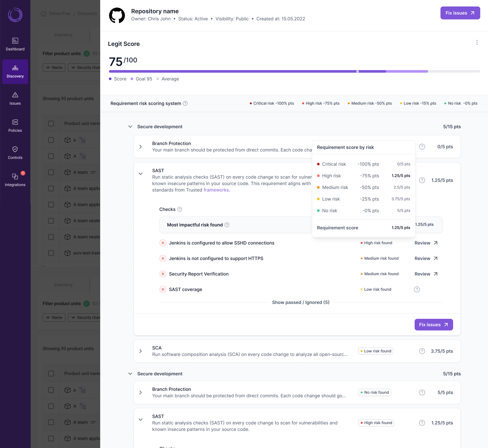
Task: Click the Goal 95 segment of score bar
Action: [407, 71]
